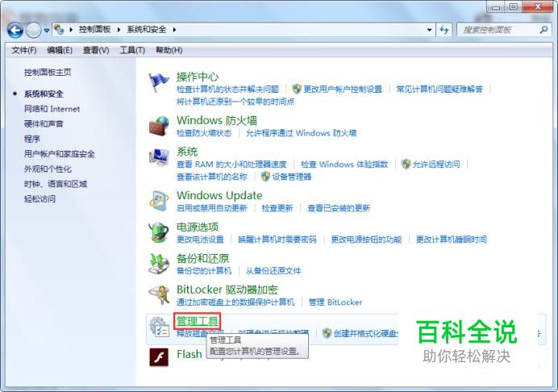The image size is (558, 392).
Task: Click the refresh button beside address bar
Action: 444,30
